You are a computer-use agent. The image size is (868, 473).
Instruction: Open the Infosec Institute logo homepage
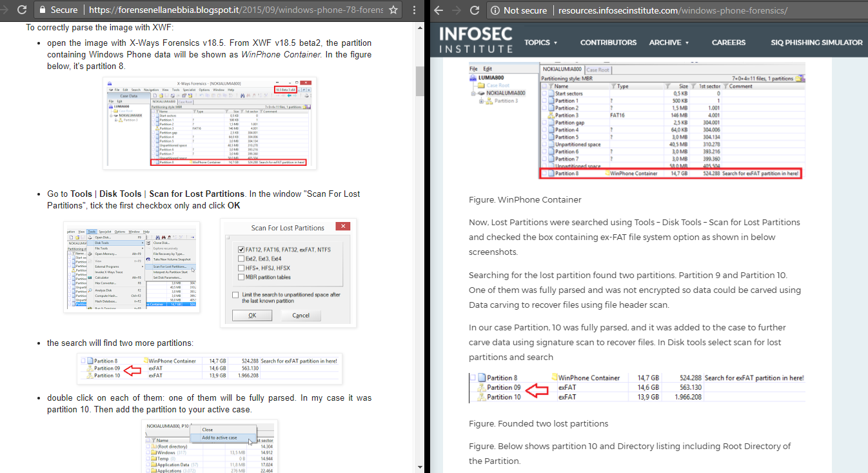point(476,40)
